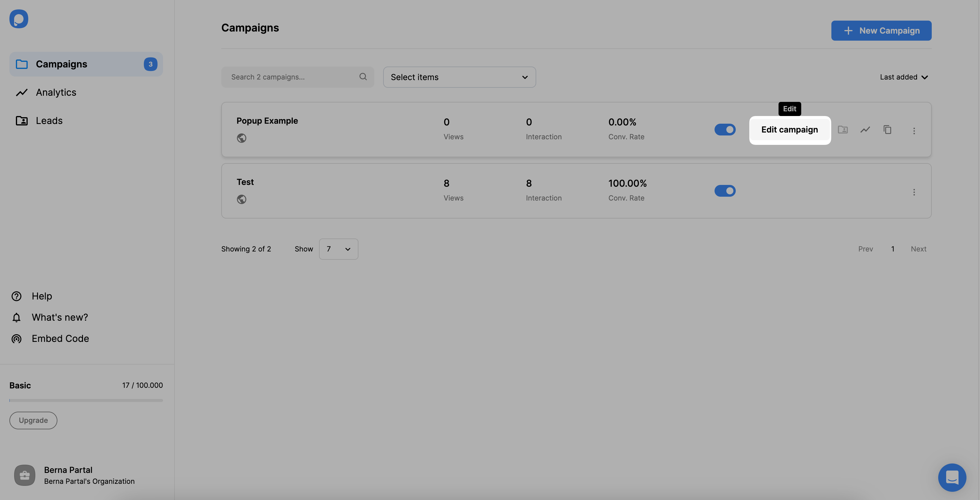The image size is (980, 500).
Task: Click the New Campaign button
Action: 881,30
